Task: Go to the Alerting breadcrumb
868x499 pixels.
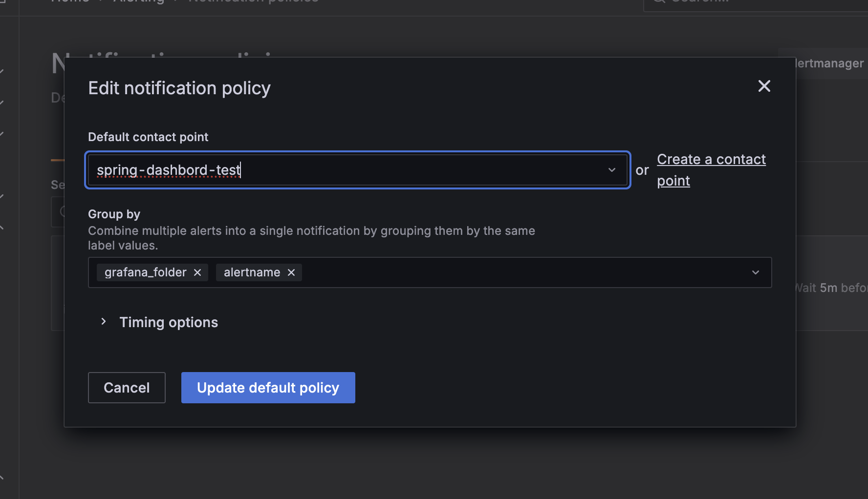Action: (x=139, y=2)
